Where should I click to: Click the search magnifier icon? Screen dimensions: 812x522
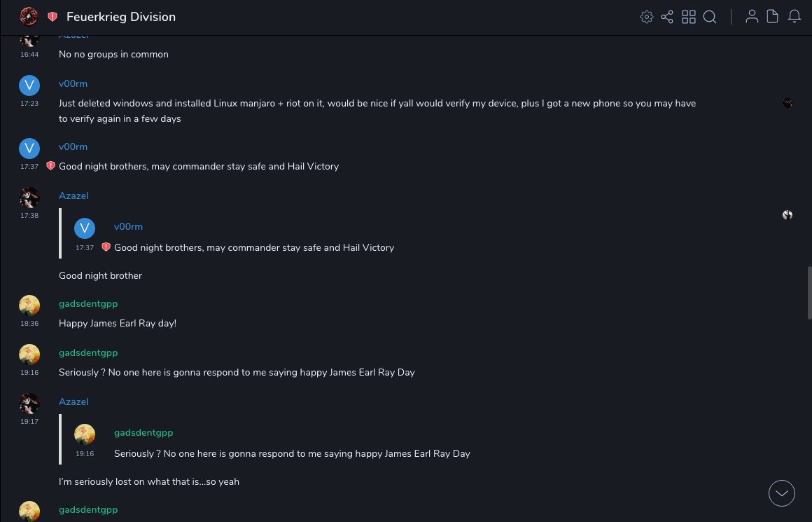click(x=710, y=17)
